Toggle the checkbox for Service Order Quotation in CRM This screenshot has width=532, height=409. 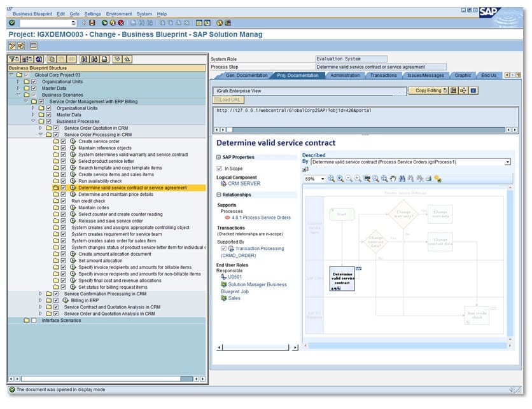pos(56,128)
